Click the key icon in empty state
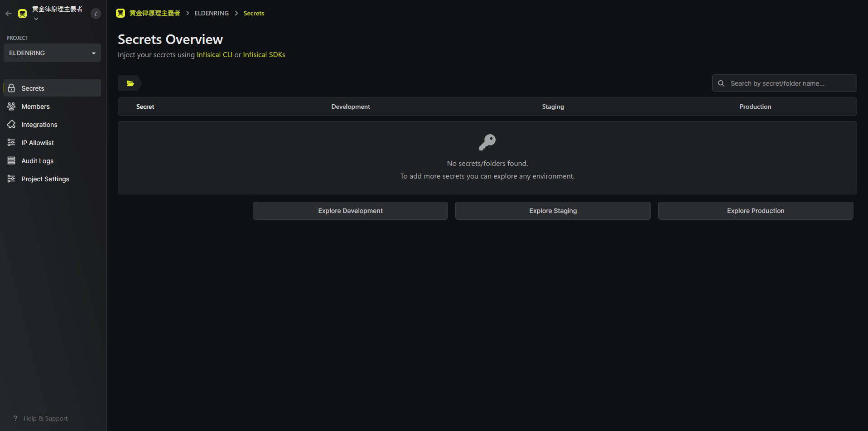Viewport: 868px width, 431px height. (x=487, y=142)
